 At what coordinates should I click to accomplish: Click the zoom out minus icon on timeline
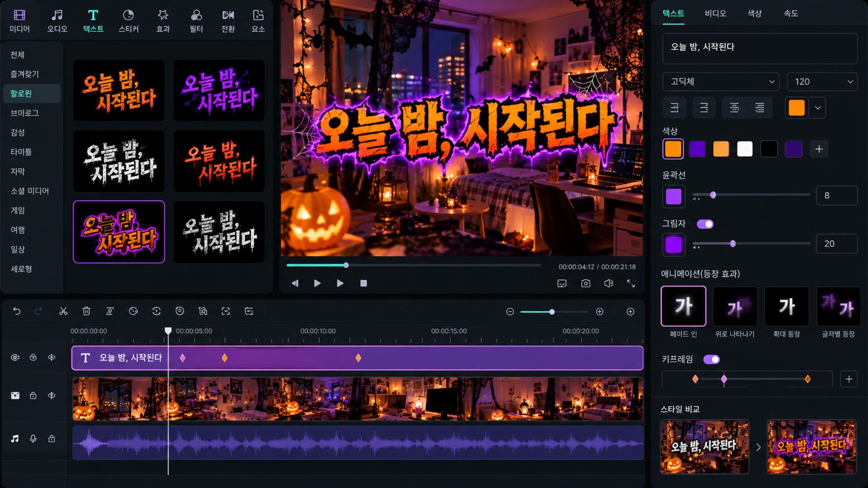[x=510, y=312]
